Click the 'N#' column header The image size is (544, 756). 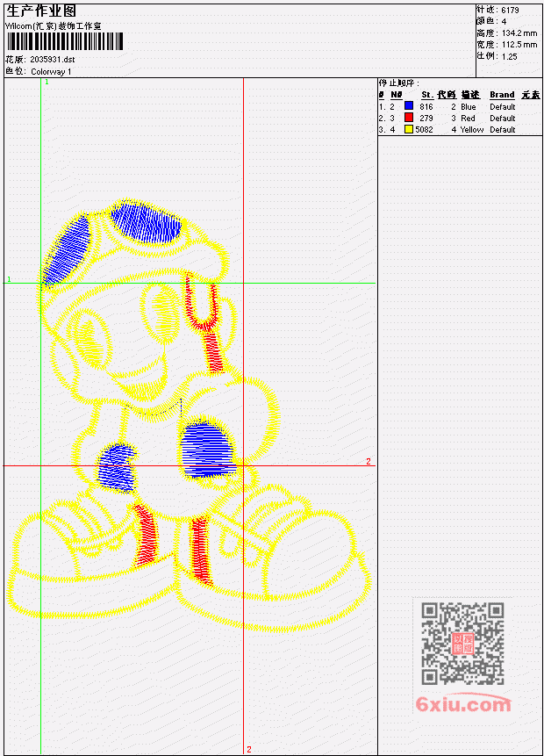(x=396, y=95)
